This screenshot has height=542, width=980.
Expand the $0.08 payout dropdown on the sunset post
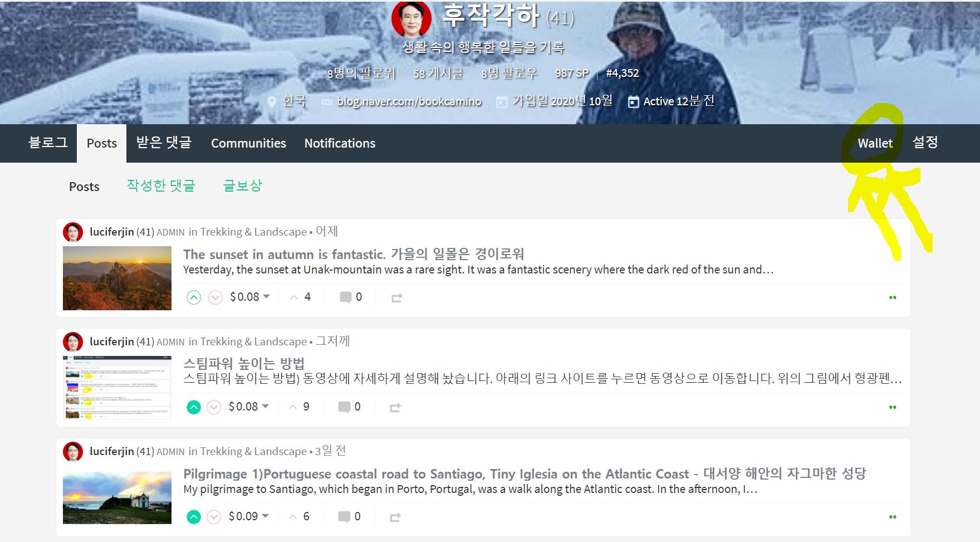(250, 297)
